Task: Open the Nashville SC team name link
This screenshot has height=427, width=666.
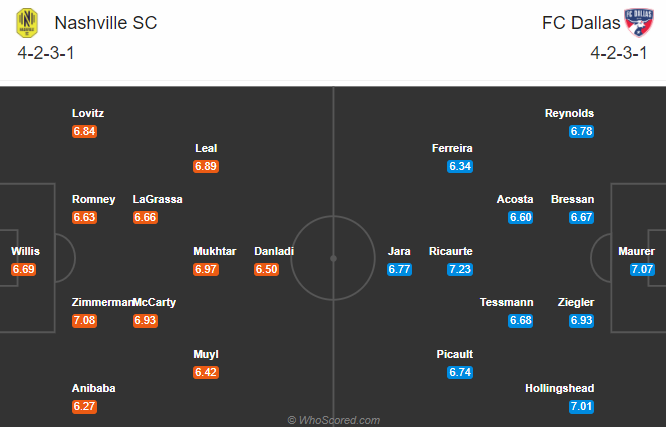Action: coord(106,23)
